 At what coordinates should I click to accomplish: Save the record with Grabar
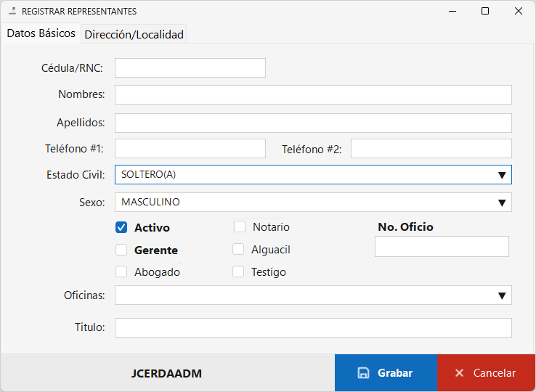click(x=386, y=373)
